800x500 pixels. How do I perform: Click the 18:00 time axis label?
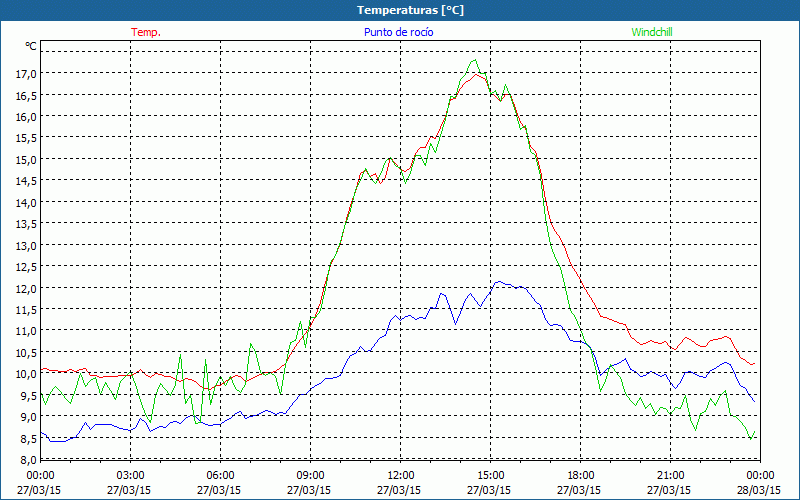click(581, 475)
